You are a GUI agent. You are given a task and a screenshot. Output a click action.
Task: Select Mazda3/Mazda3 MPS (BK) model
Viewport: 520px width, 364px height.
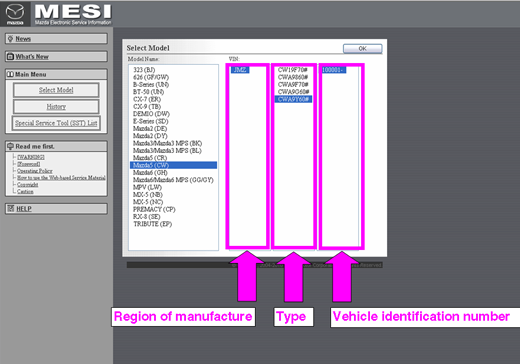[167, 143]
